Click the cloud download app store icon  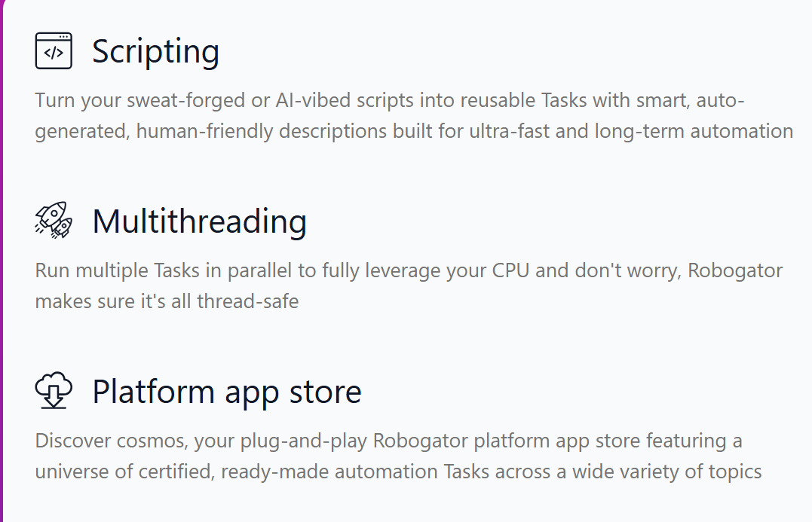(54, 391)
